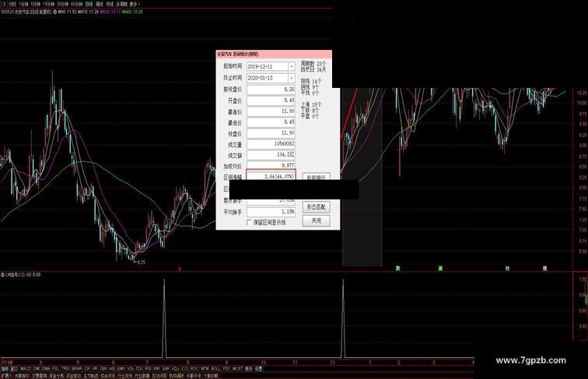Image resolution: width=588 pixels, height=379 pixels.
Task: Select the SAR indicator tab
Action: (166, 368)
